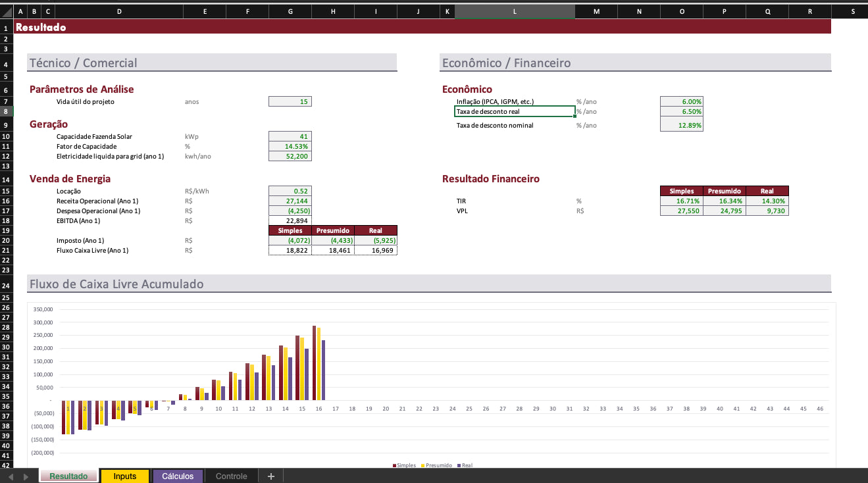Click the VPL Real value 9,730
868x483 pixels.
click(767, 211)
